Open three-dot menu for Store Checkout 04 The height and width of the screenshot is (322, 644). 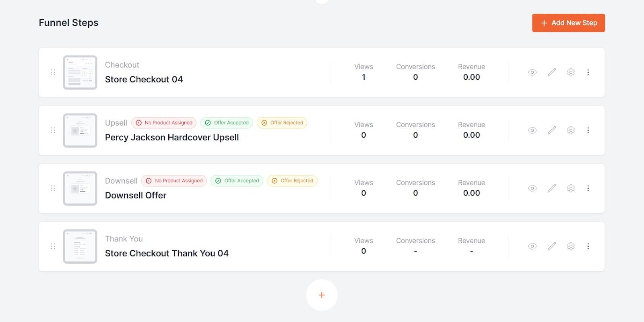(588, 72)
